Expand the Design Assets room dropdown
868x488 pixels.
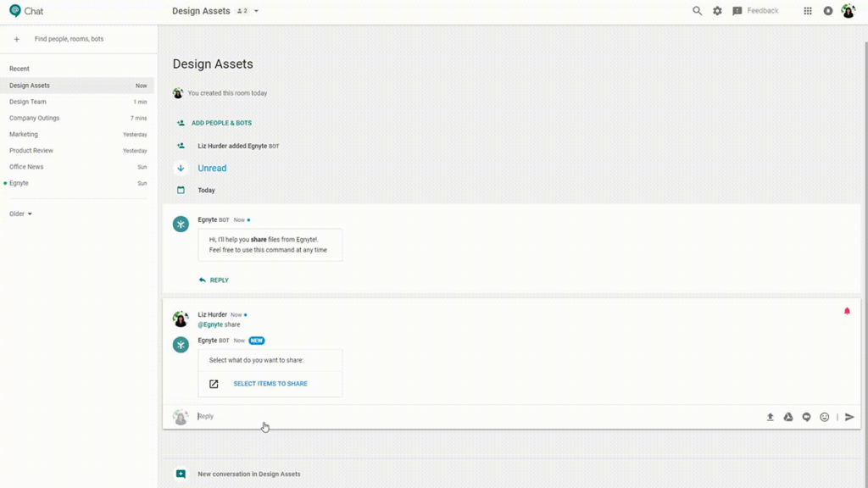point(256,11)
